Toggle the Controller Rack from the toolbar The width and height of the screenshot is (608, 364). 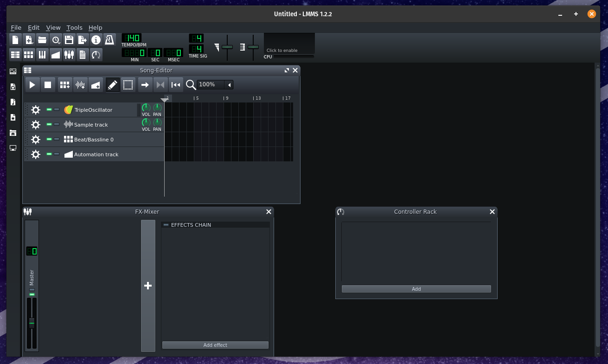(x=96, y=54)
